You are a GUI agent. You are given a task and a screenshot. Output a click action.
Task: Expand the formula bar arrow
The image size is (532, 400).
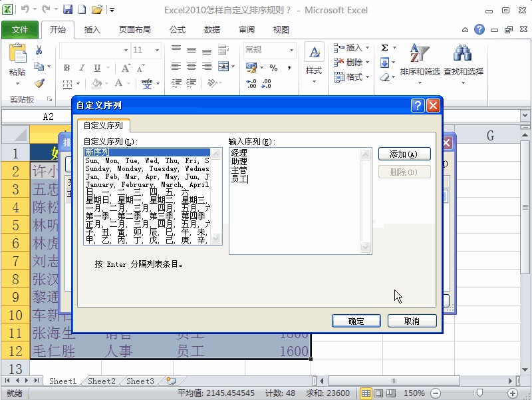point(525,115)
